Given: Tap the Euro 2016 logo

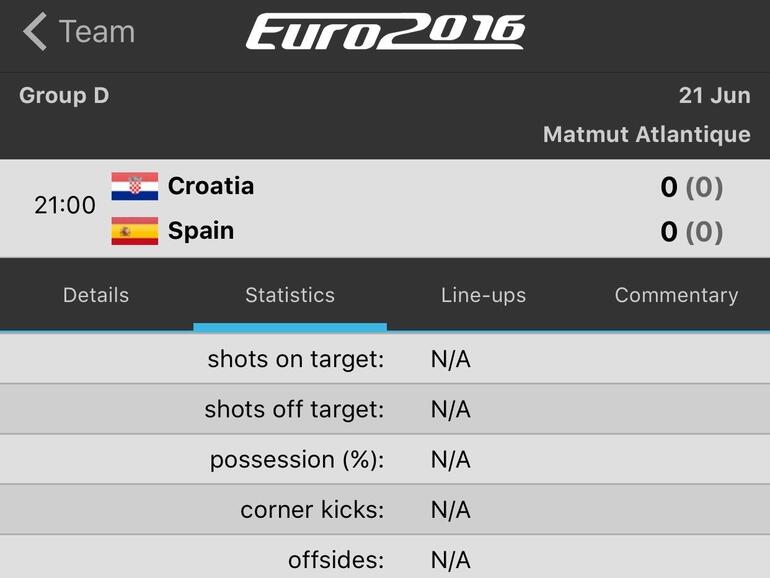Looking at the screenshot, I should pyautogui.click(x=385, y=32).
